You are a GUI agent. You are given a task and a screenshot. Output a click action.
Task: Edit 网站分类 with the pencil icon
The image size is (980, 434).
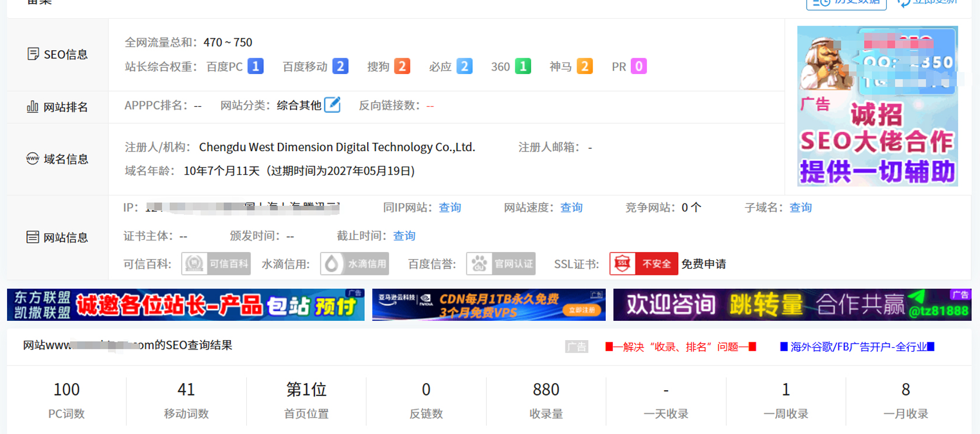coord(332,105)
